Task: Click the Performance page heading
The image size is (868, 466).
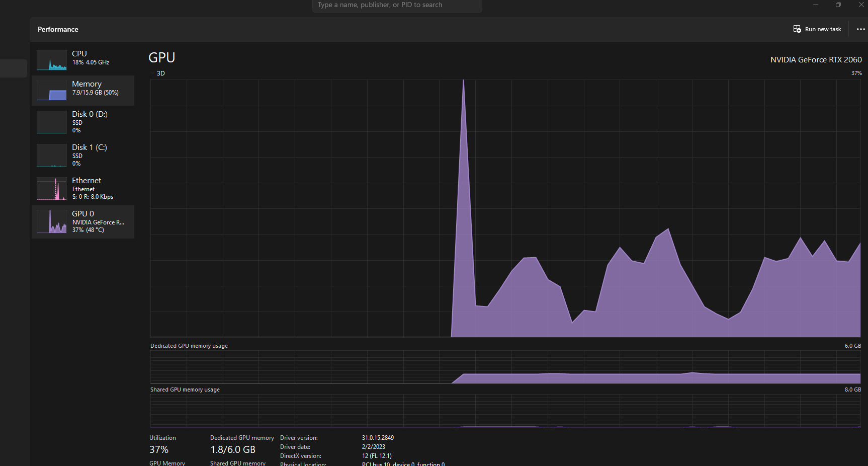Action: [x=58, y=29]
